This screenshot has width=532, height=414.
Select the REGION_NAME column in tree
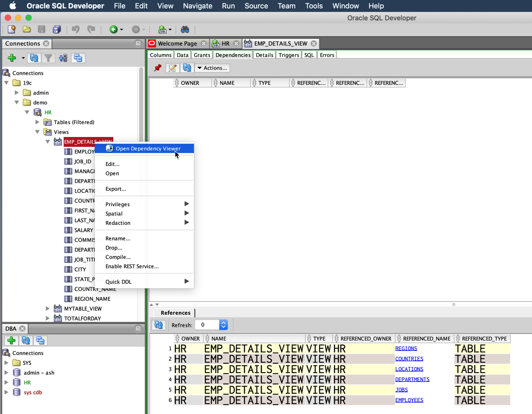point(92,299)
